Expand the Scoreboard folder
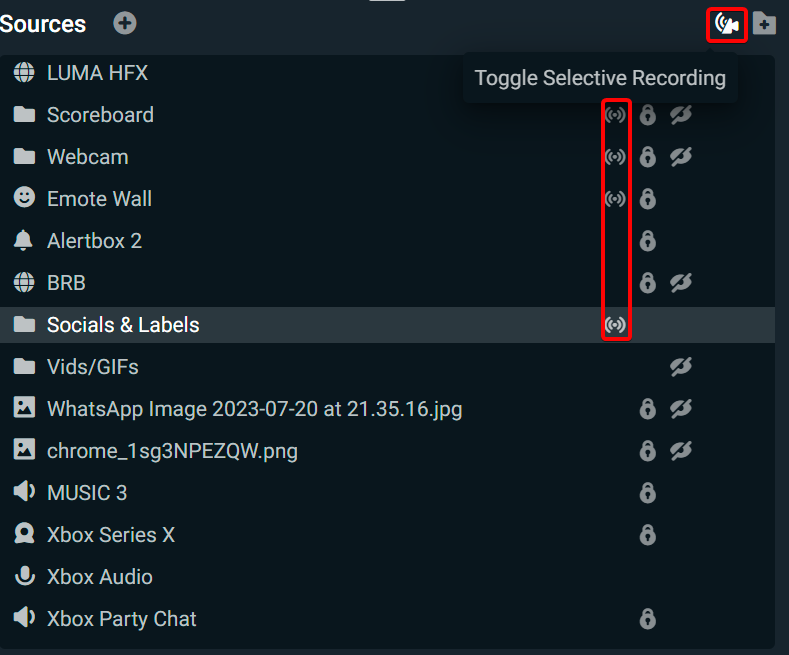This screenshot has width=789, height=655. 24,115
